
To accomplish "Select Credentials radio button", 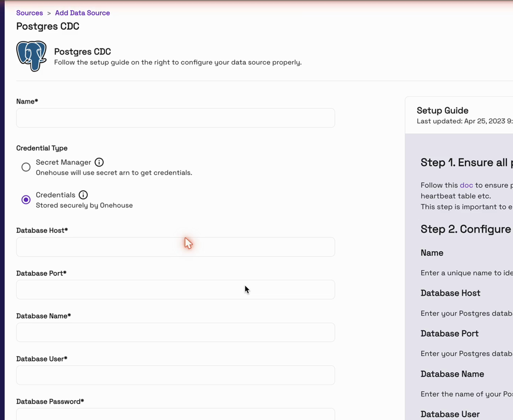I will (x=26, y=200).
